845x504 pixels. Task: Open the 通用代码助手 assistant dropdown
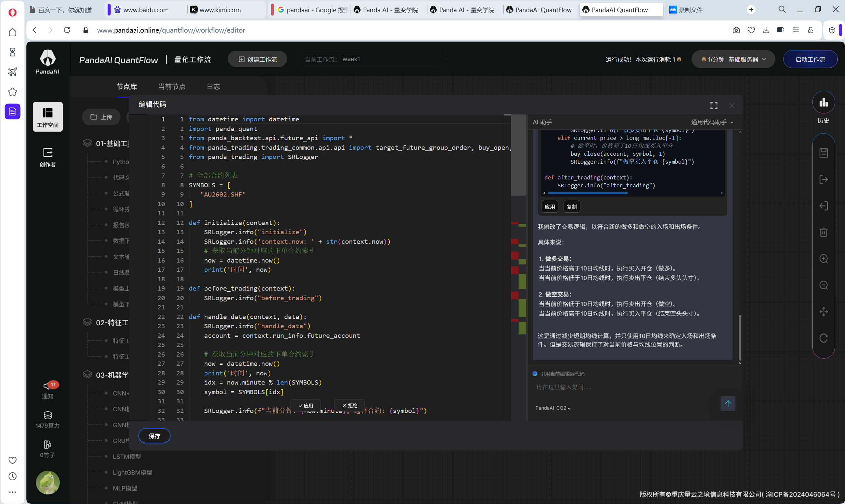712,122
